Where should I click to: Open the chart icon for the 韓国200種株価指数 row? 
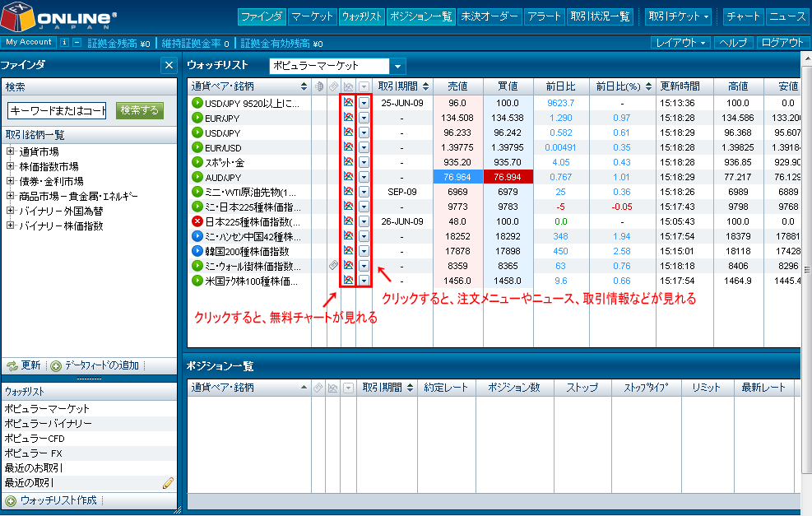349,251
